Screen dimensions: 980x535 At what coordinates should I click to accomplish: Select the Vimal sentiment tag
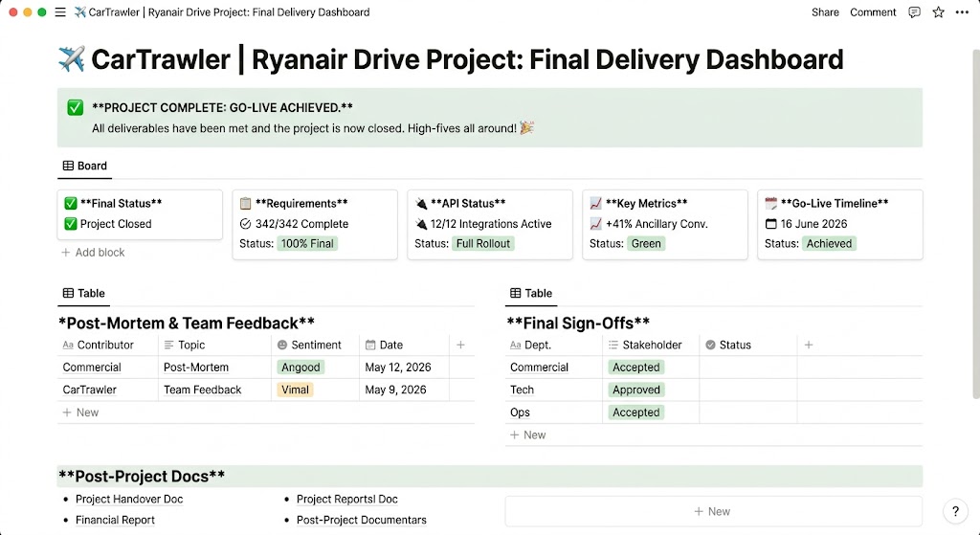295,390
